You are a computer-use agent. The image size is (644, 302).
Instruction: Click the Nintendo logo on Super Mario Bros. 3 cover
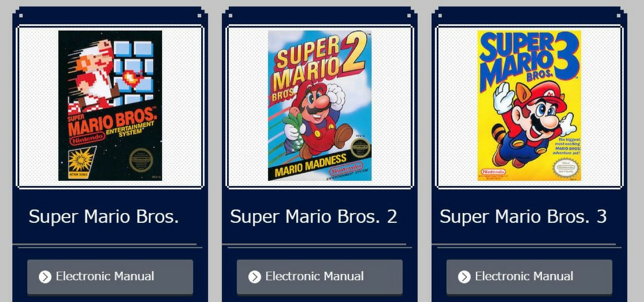pos(493,171)
